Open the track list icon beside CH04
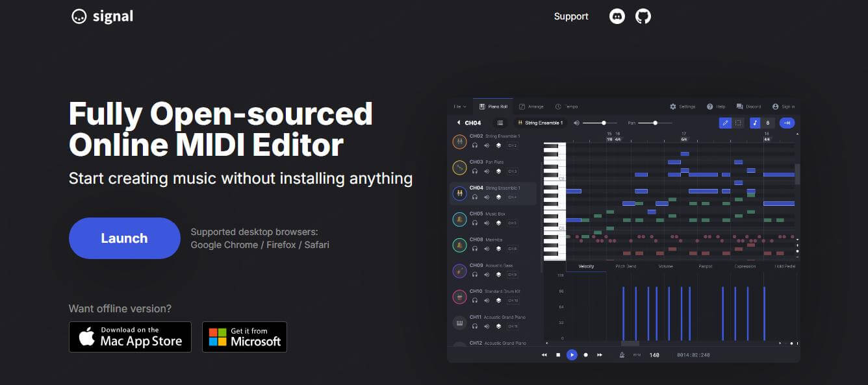Image resolution: width=868 pixels, height=385 pixels. (500, 123)
